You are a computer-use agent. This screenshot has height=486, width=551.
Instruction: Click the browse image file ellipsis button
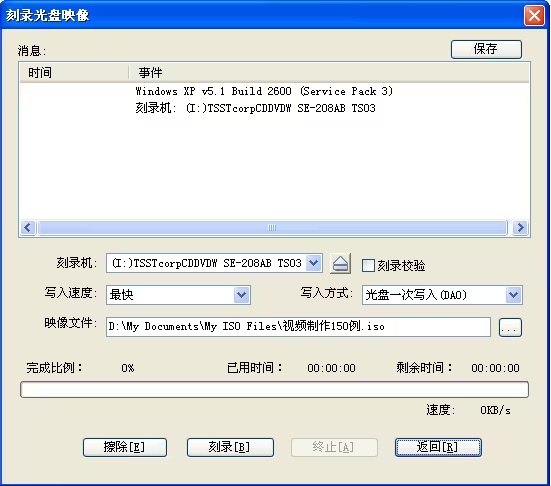point(510,328)
